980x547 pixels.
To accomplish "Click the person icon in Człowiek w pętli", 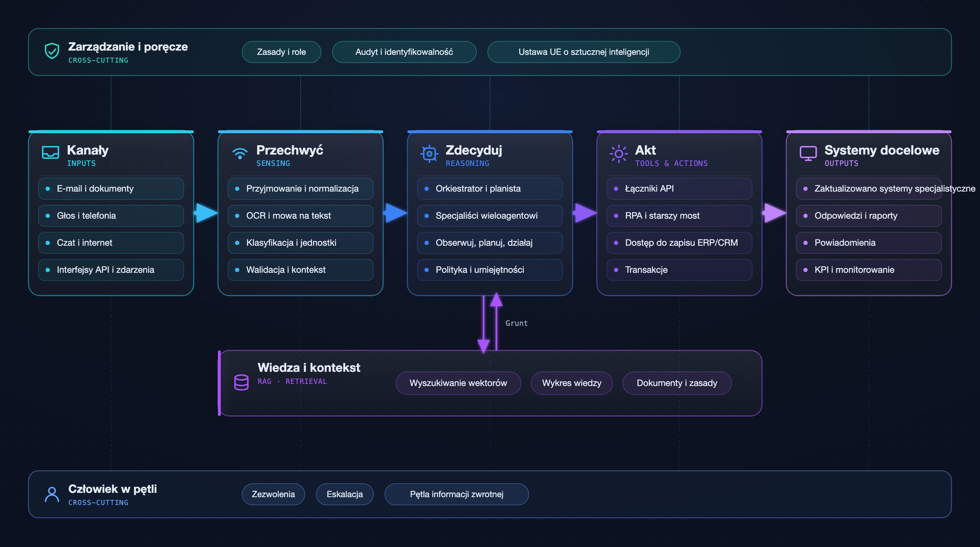I will [52, 494].
